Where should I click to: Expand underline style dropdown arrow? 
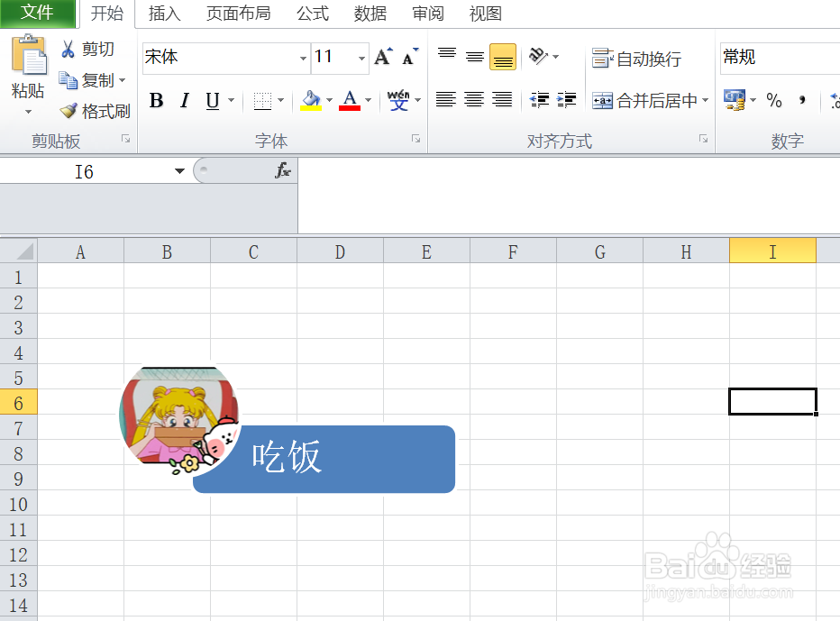232,100
